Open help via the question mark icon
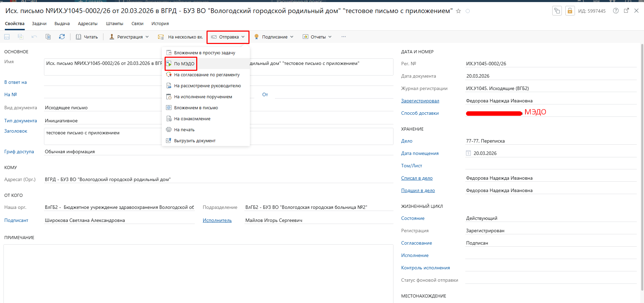The width and height of the screenshot is (644, 303). point(616,11)
